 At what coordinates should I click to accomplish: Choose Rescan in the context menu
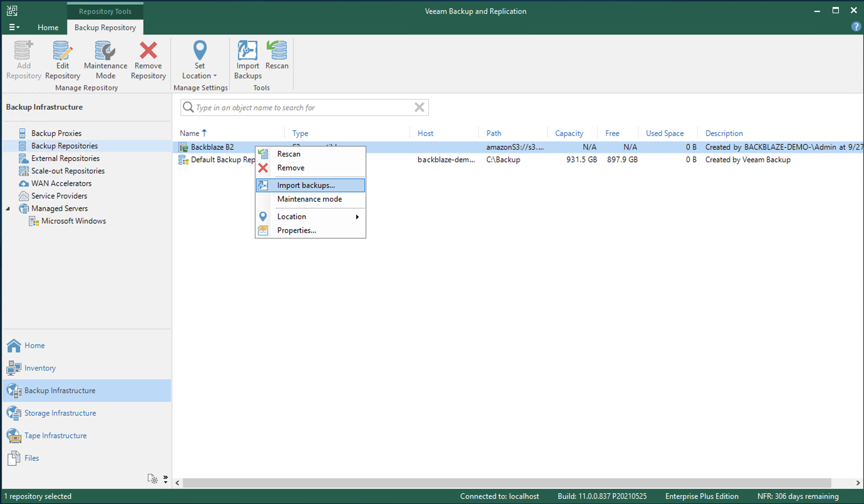[310, 154]
